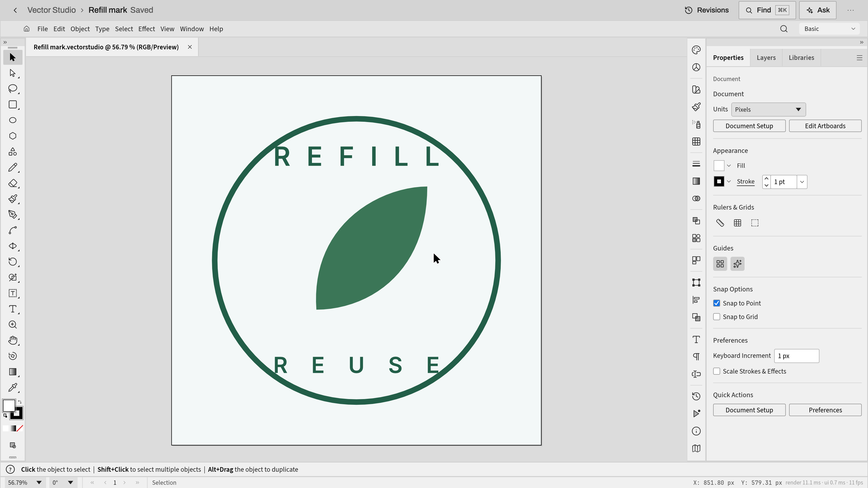
Task: Select the Rotate tool
Action: 12,262
